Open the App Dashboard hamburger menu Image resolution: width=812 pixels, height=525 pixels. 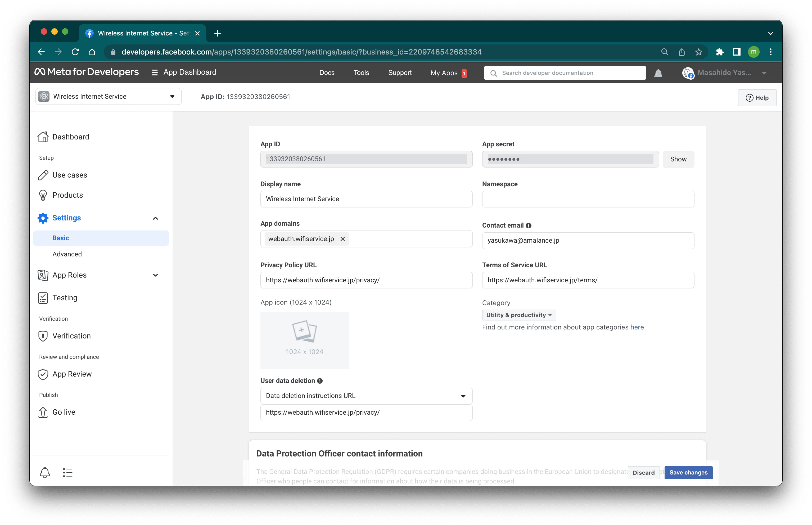[154, 72]
